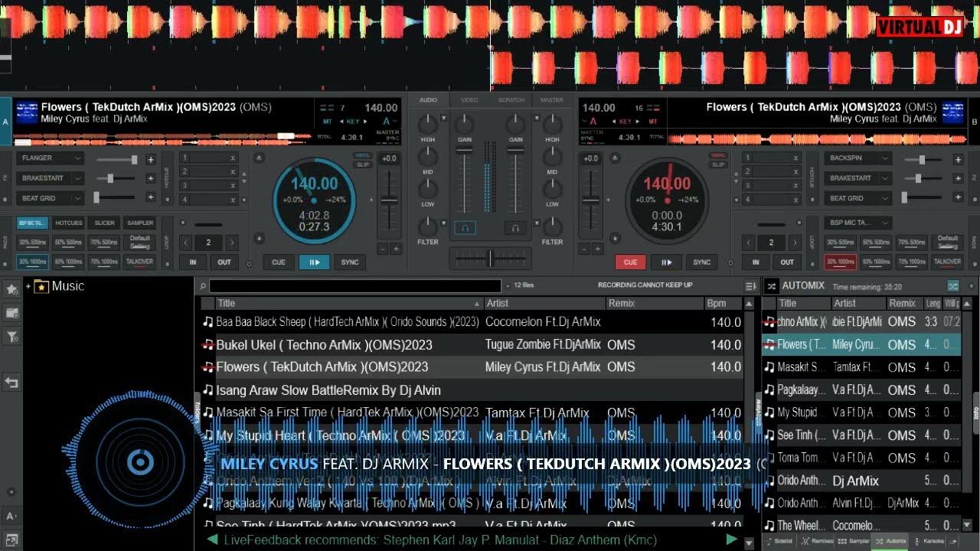Switch to MASTER mixer tab
Viewport: 980px width, 551px height.
click(552, 100)
